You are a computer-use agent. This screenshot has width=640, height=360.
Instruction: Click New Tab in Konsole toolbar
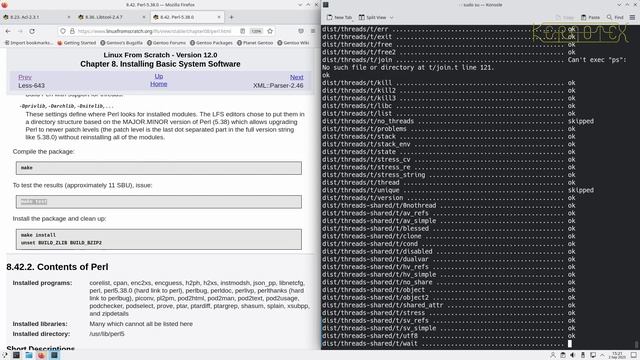339,18
